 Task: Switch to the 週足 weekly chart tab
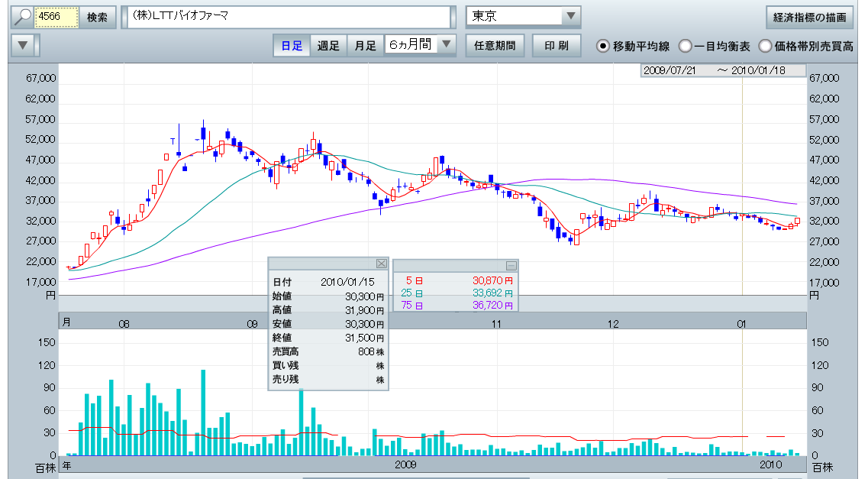pos(328,45)
